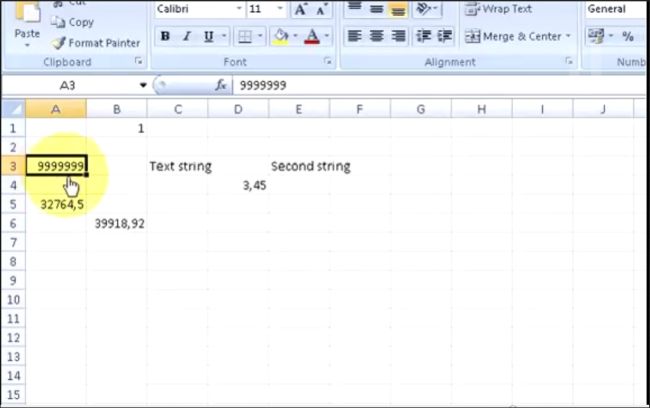650x408 pixels.
Task: Open the General number format box
Action: coord(616,9)
